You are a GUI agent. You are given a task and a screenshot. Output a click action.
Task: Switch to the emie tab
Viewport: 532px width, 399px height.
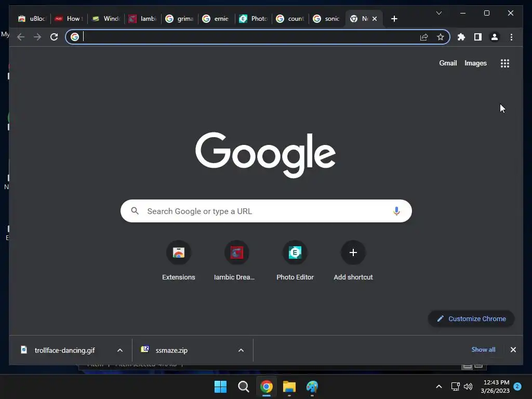pos(217,19)
